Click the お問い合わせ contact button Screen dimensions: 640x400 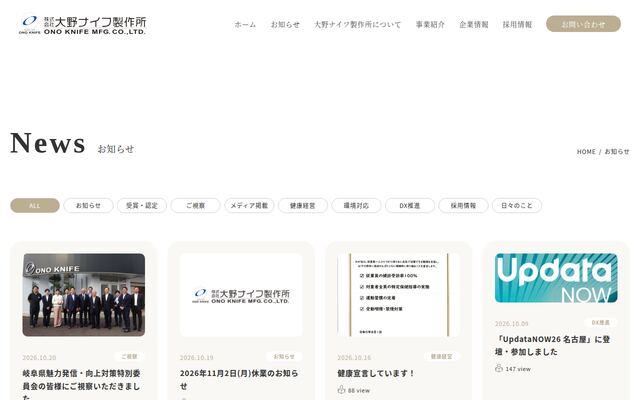583,24
